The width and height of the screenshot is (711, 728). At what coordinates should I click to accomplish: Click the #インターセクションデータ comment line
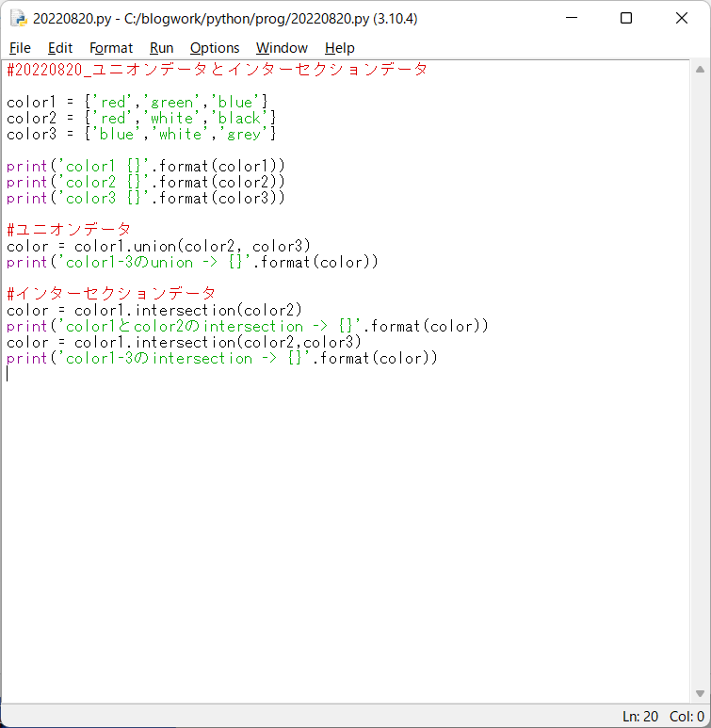click(111, 294)
